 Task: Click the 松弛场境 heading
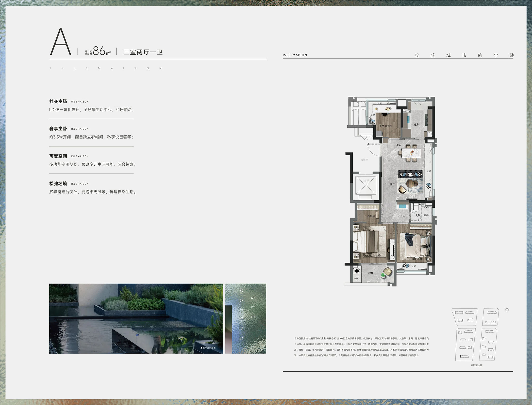click(x=58, y=184)
